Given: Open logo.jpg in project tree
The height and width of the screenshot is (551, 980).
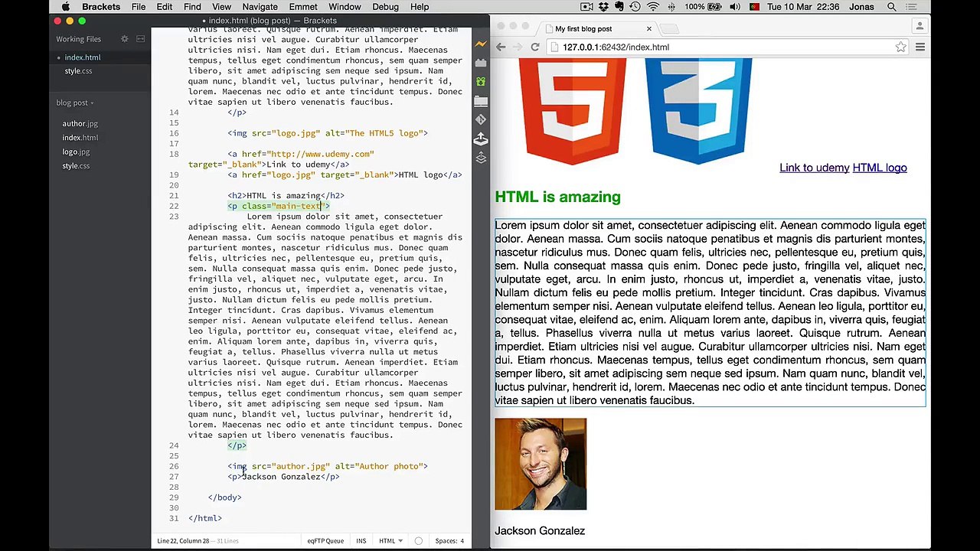Looking at the screenshot, I should pos(76,152).
